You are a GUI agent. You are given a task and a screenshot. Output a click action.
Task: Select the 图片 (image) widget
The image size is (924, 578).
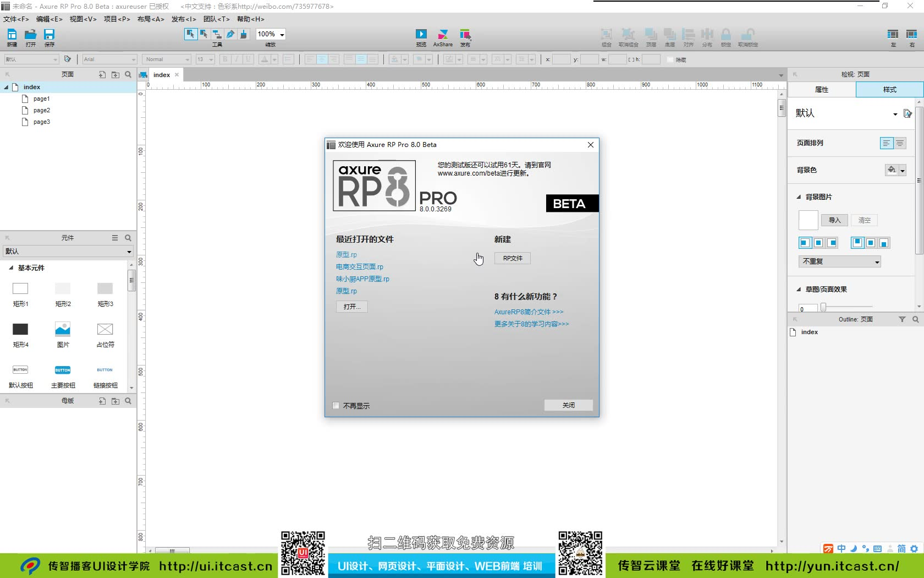coord(63,329)
